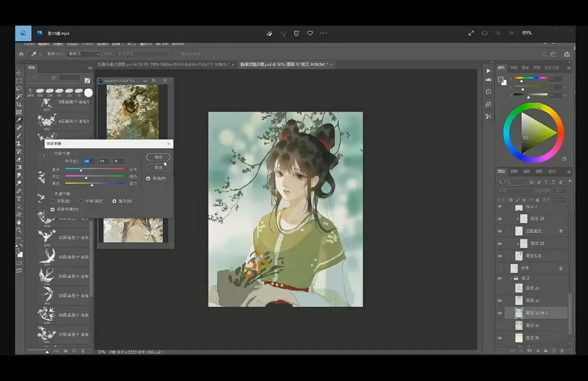Select the Hand tool
588x381 pixels.
pyautogui.click(x=19, y=223)
